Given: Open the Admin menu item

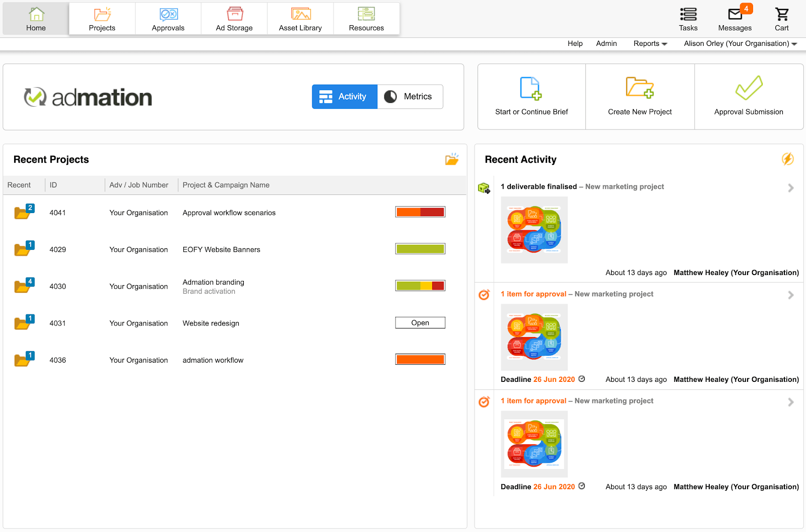Looking at the screenshot, I should [606, 43].
